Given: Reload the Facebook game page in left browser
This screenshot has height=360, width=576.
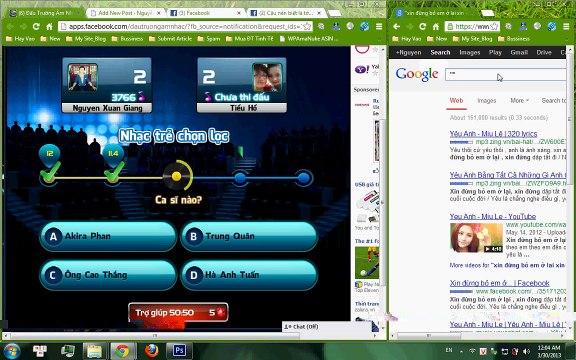Looking at the screenshot, I should click(x=36, y=26).
